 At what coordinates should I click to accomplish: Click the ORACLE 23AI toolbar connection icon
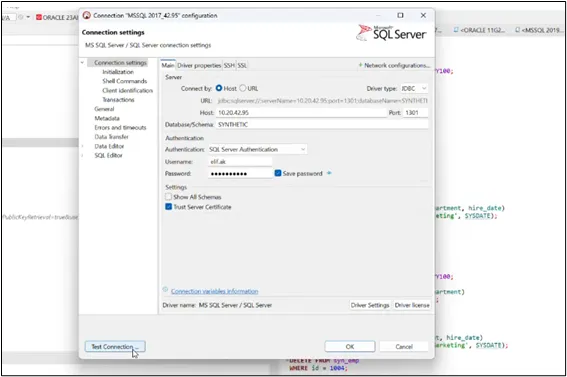tap(39, 17)
